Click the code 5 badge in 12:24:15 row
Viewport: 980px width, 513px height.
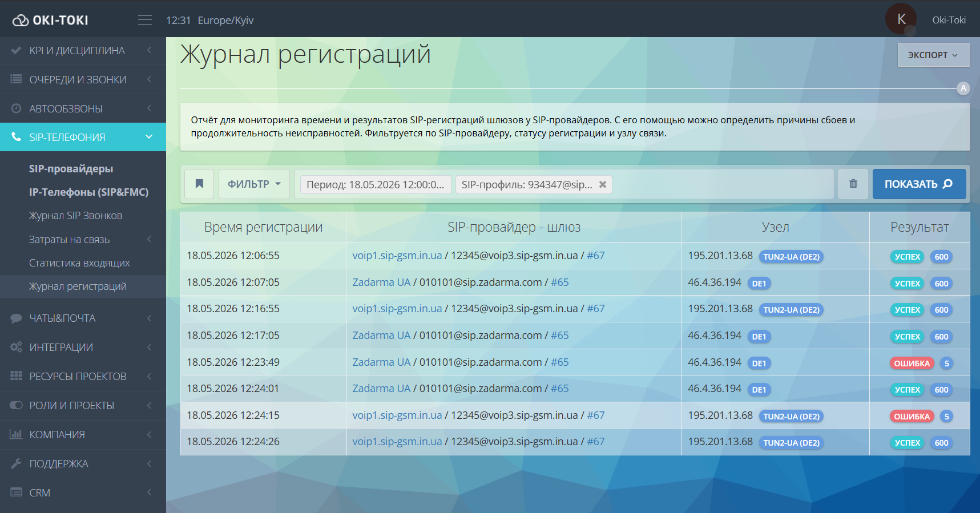[x=947, y=417]
